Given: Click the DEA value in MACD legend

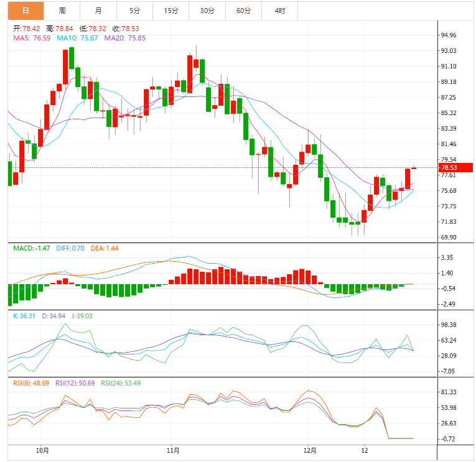Looking at the screenshot, I should pyautogui.click(x=104, y=248).
